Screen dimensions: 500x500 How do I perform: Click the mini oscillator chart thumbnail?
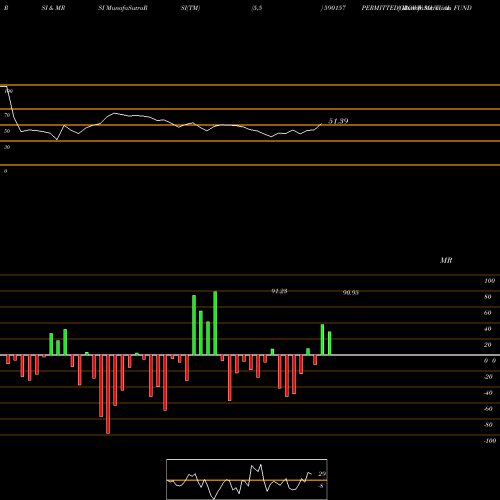click(x=247, y=479)
